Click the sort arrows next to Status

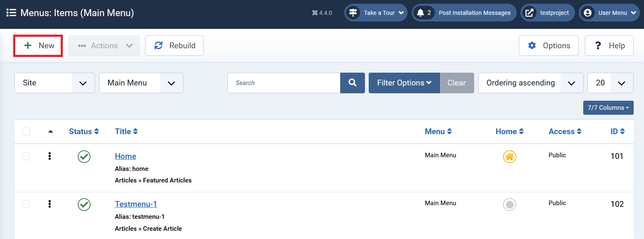click(97, 132)
